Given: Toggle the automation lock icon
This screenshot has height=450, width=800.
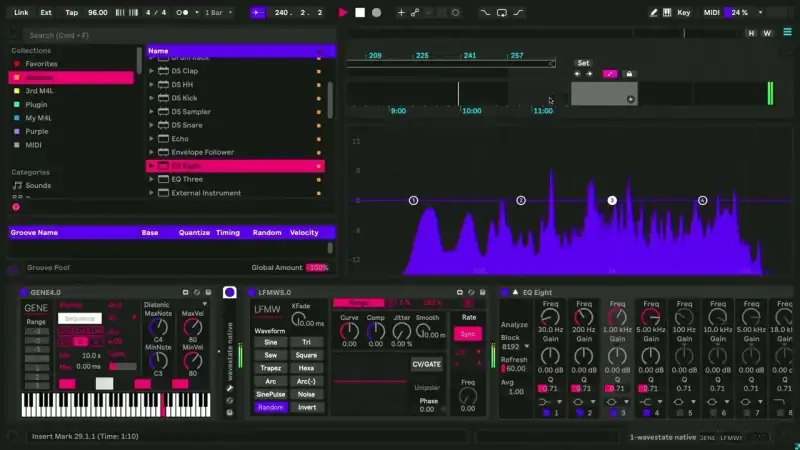Looking at the screenshot, I should coord(629,74).
